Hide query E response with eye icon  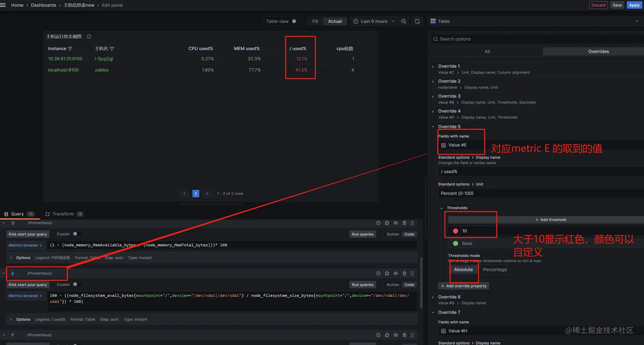[396, 273]
